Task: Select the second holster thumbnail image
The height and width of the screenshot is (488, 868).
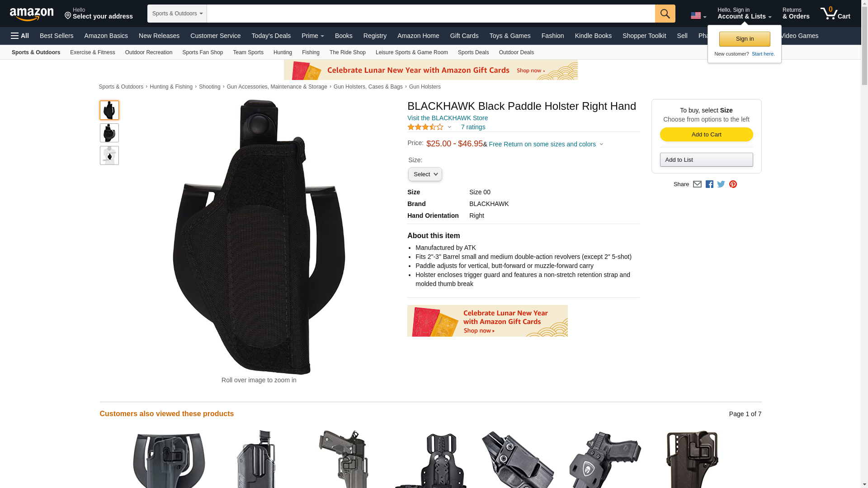Action: 109,133
